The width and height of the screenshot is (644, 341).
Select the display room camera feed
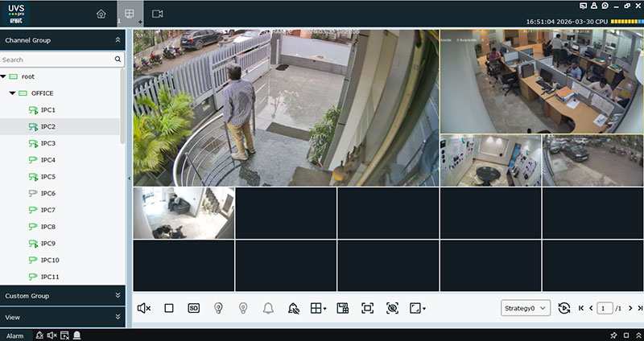491,160
